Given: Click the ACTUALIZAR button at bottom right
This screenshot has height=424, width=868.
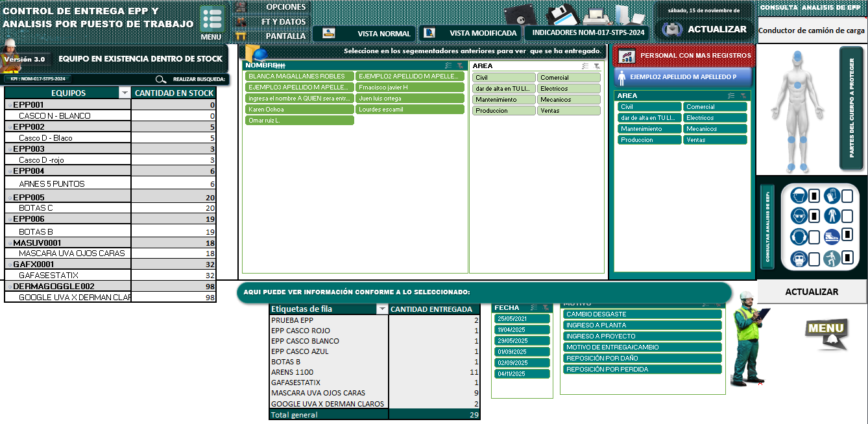Looking at the screenshot, I should tap(812, 292).
